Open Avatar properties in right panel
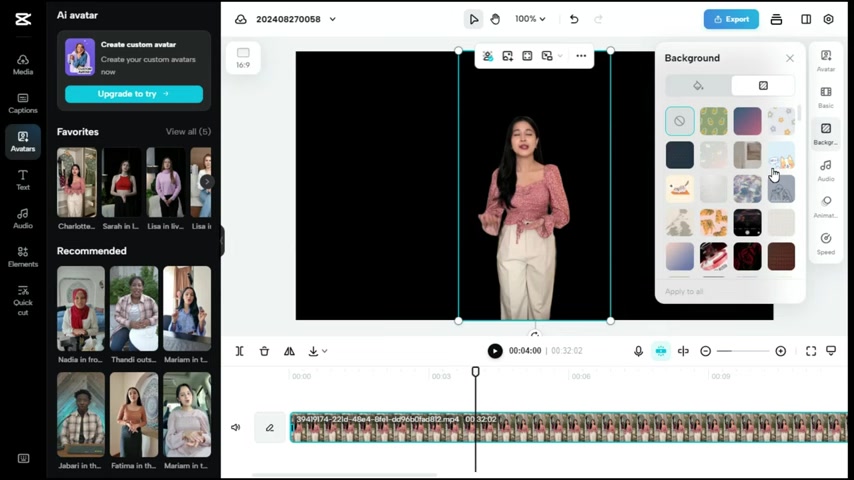 click(x=826, y=60)
